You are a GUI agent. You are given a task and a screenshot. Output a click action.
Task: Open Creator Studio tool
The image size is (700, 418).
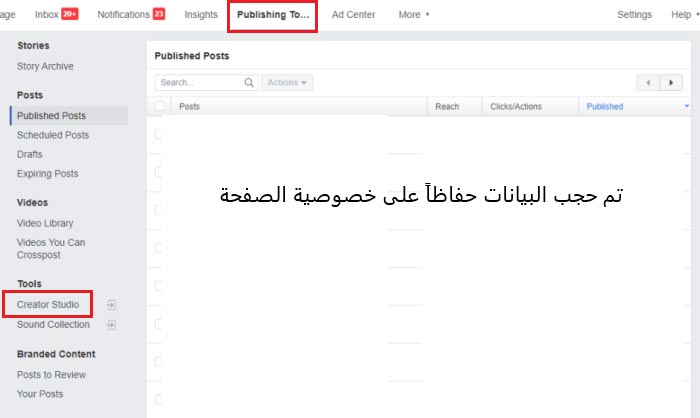[48, 305]
